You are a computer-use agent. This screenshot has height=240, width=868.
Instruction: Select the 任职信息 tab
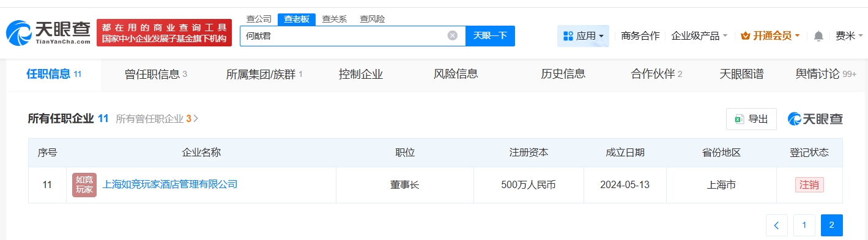(x=54, y=75)
